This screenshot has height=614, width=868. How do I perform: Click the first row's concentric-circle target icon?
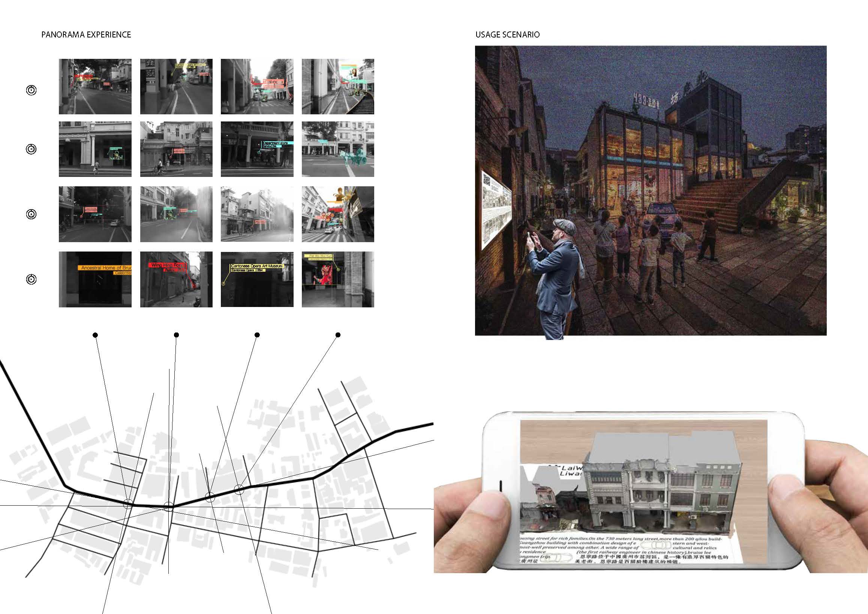coord(31,90)
